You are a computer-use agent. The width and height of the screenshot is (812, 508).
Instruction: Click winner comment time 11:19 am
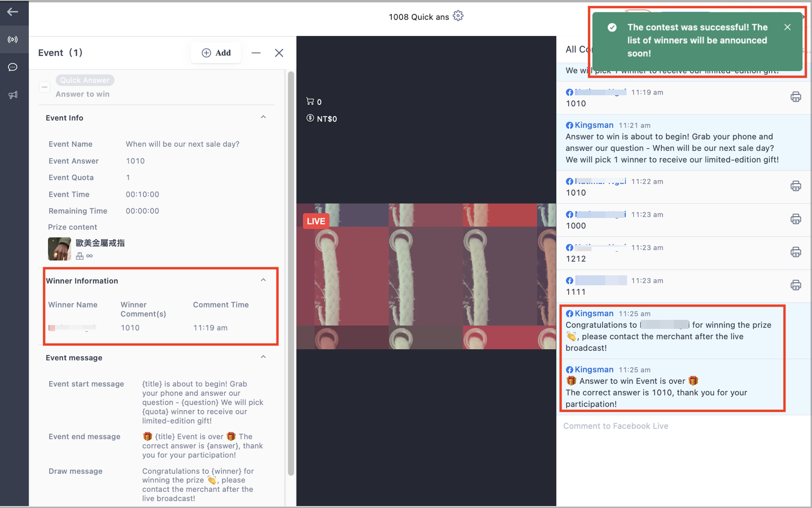tap(210, 328)
